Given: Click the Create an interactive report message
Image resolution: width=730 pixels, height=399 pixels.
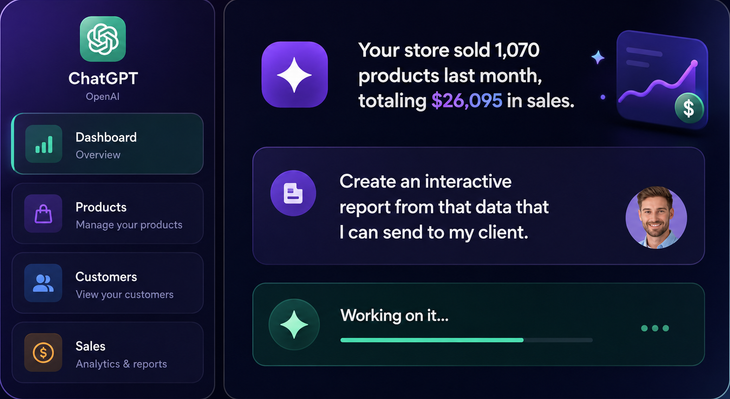Looking at the screenshot, I should pyautogui.click(x=444, y=207).
